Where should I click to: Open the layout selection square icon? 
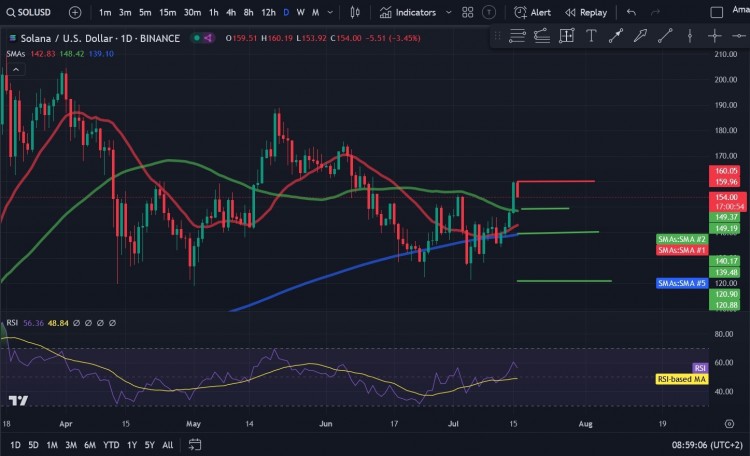point(717,12)
